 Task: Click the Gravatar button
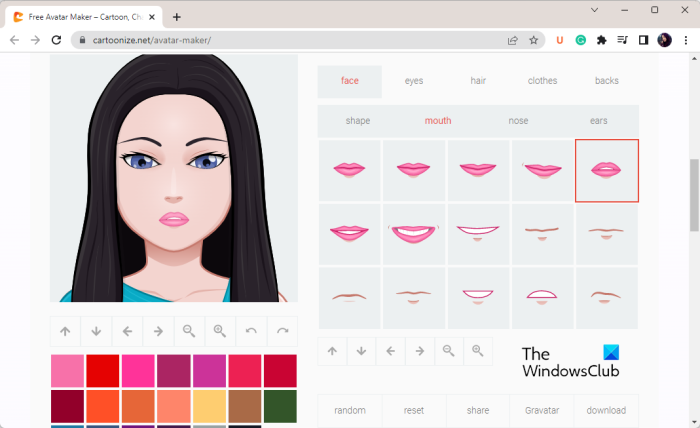tap(542, 411)
